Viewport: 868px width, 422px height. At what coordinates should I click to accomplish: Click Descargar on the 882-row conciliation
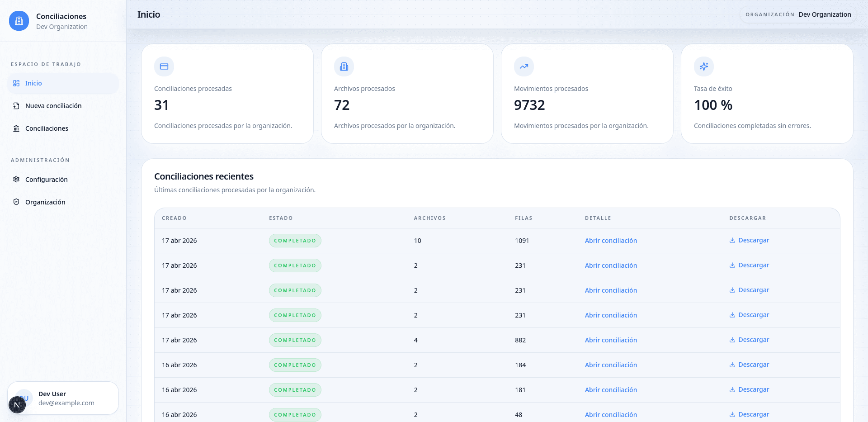pos(749,340)
